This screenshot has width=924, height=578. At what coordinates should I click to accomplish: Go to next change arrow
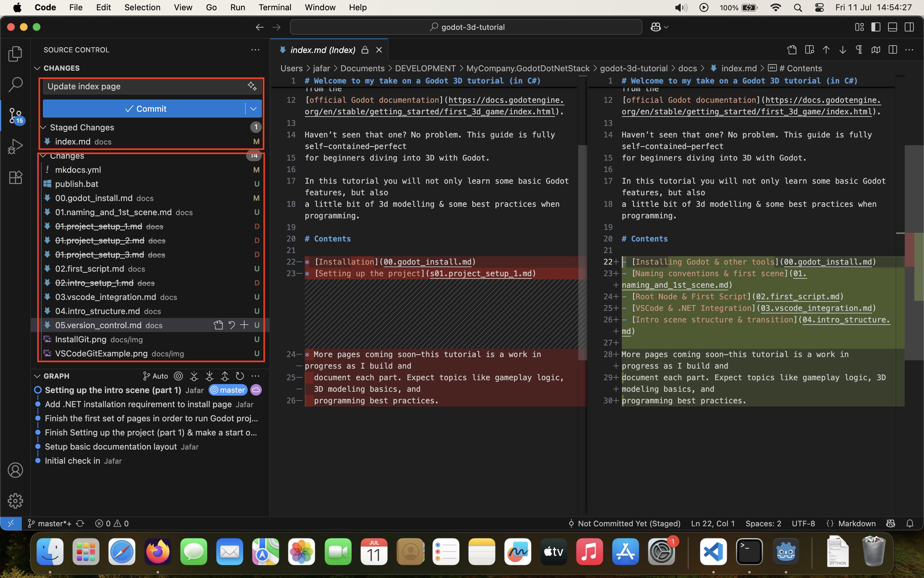click(843, 50)
